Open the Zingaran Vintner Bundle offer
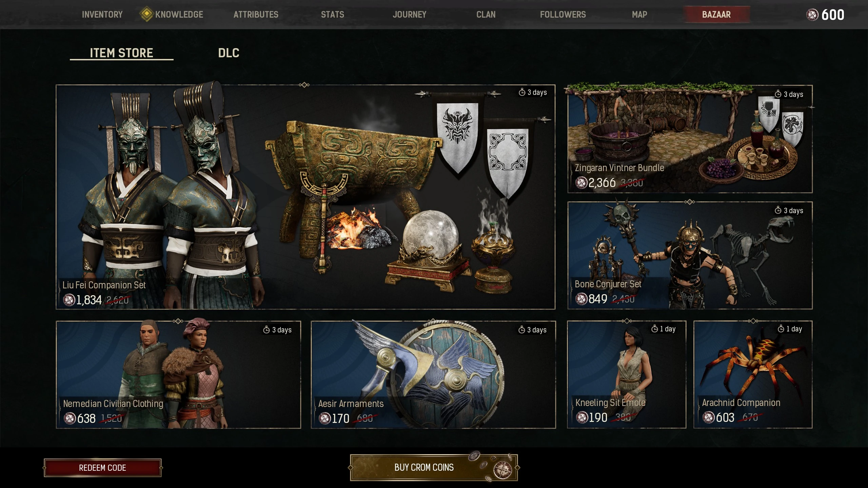The height and width of the screenshot is (488, 868). pos(690,139)
